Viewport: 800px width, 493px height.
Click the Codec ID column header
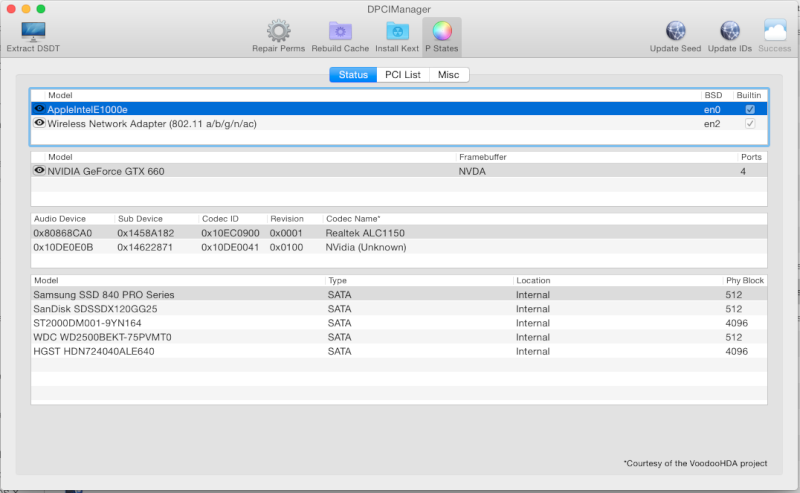220,219
